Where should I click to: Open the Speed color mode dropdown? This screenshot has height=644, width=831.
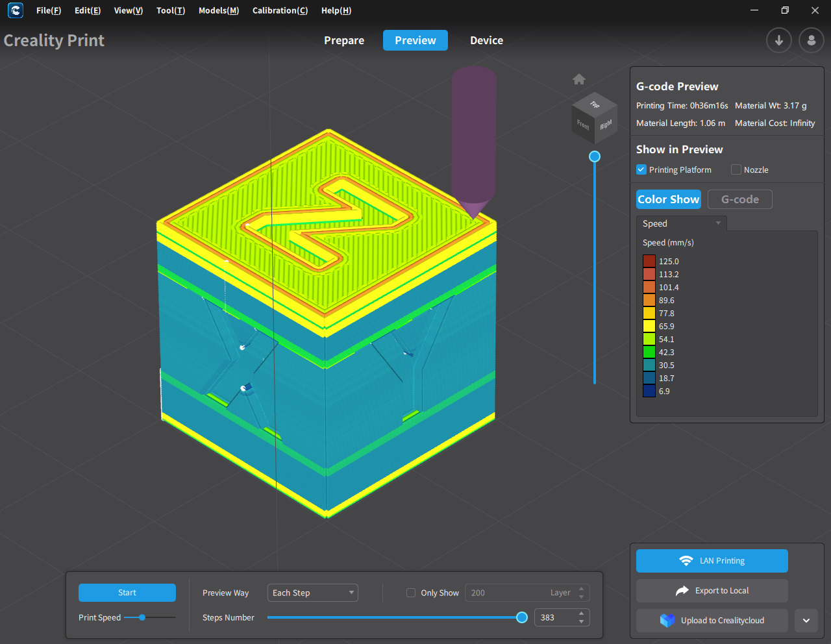click(682, 223)
